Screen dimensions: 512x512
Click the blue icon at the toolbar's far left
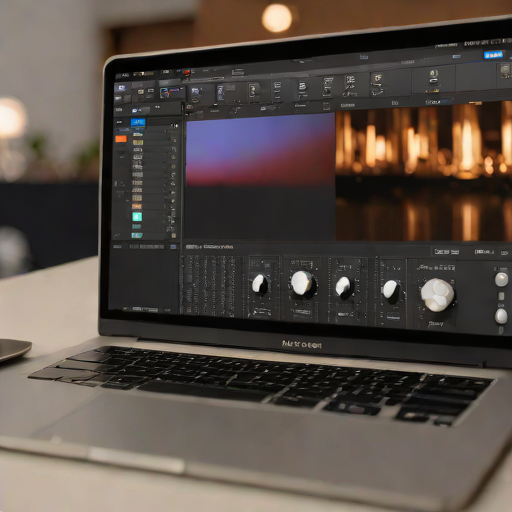point(121,88)
